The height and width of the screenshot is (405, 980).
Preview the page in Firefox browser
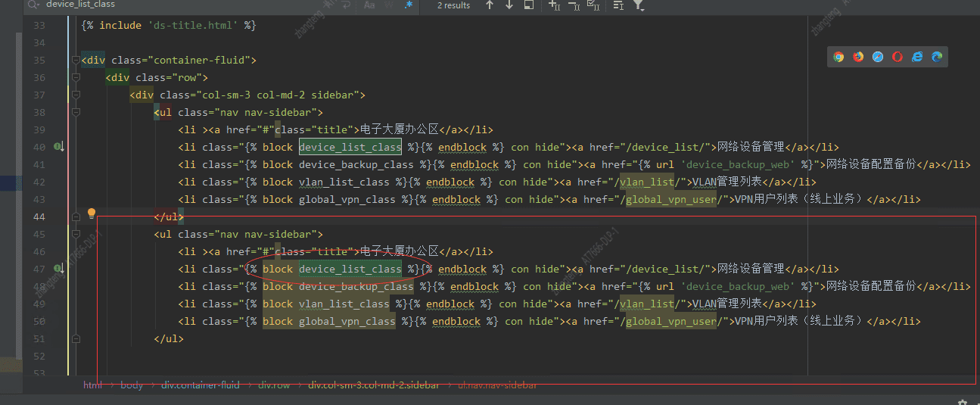[858, 57]
